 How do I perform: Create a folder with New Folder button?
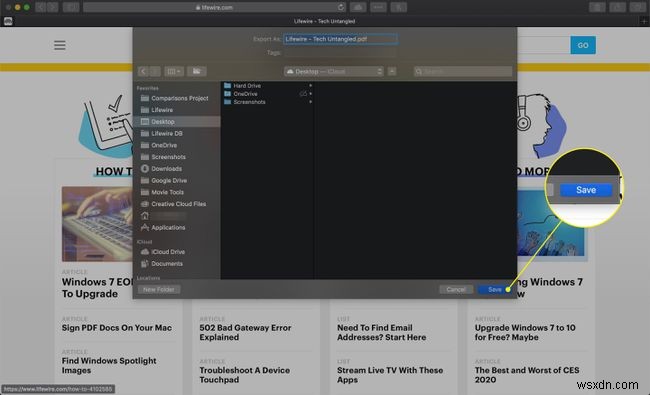point(159,289)
